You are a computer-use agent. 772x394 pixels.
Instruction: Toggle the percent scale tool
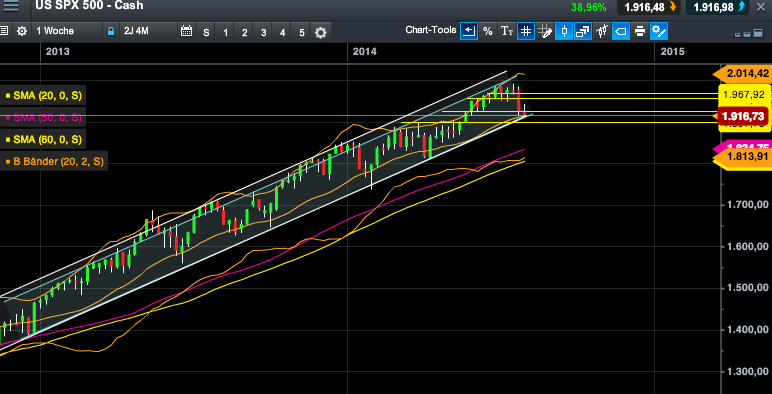click(x=487, y=32)
